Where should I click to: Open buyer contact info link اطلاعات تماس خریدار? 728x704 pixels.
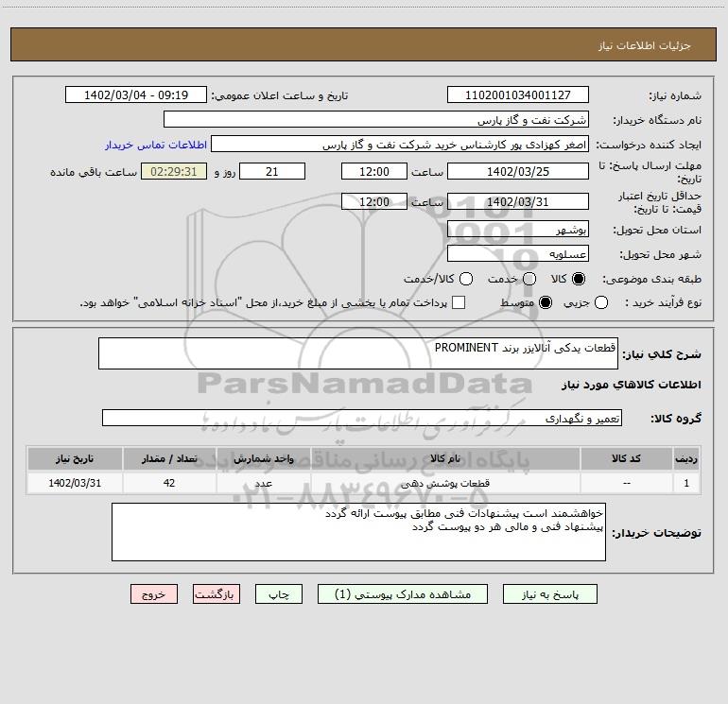pos(156,145)
